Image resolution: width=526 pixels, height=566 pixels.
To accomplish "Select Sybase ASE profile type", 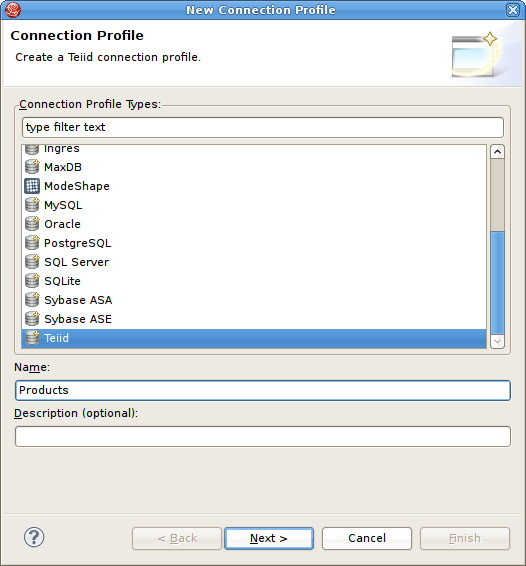I will coord(254,319).
